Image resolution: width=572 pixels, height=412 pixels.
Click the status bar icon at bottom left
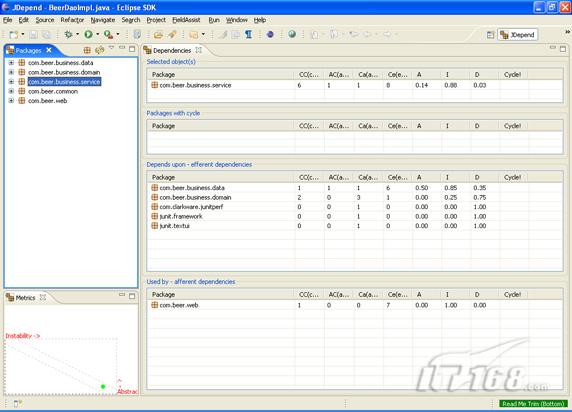click(18, 404)
